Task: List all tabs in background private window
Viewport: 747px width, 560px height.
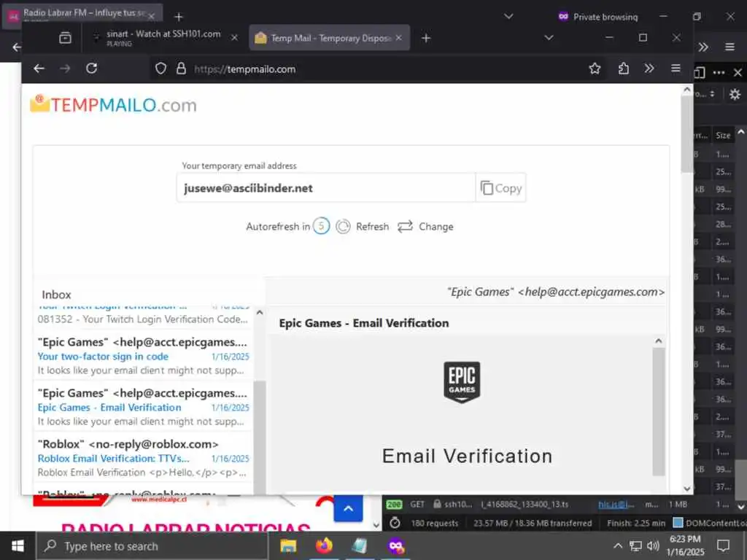Action: (508, 17)
